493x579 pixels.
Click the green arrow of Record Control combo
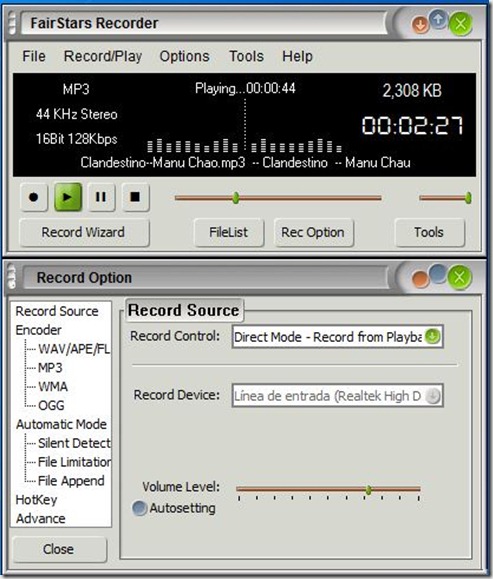point(432,336)
